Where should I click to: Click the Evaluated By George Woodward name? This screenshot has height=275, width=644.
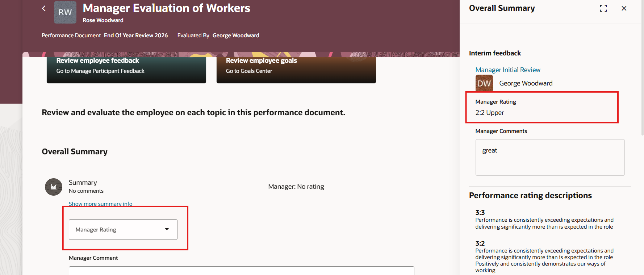[x=236, y=36]
